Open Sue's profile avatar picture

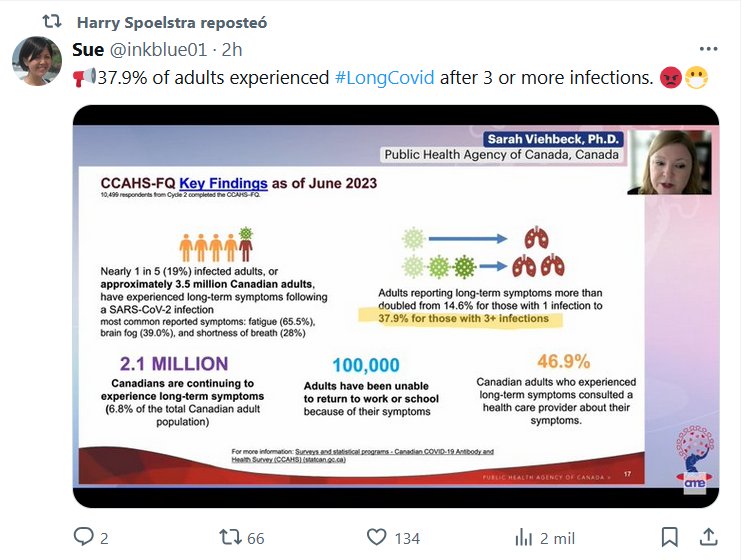pos(36,62)
